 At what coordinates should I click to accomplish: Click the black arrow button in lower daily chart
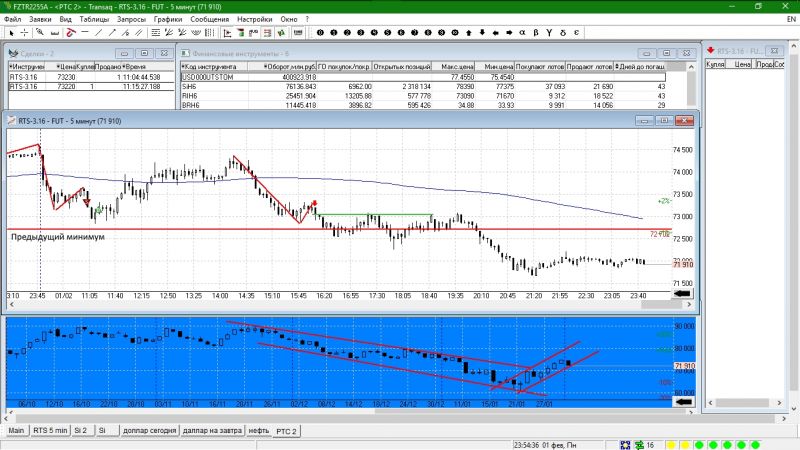(x=684, y=402)
